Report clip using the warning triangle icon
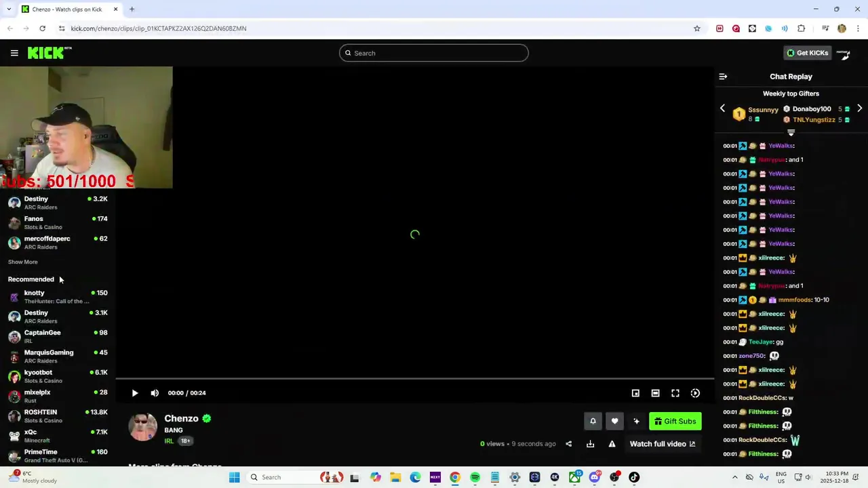 (612, 444)
